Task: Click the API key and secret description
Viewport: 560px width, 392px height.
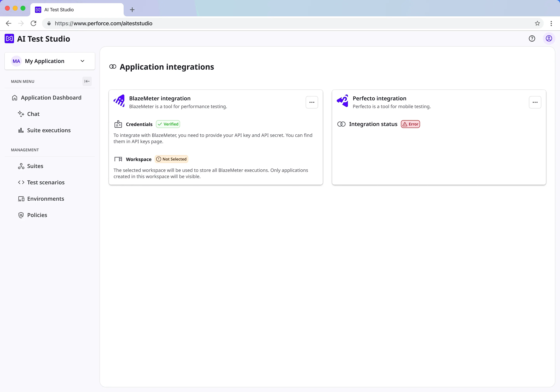Action: click(213, 138)
